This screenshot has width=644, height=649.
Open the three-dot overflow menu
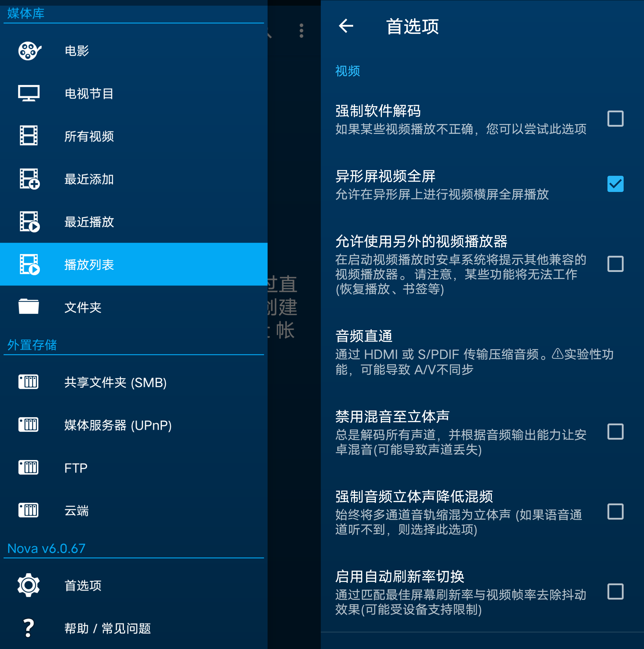[301, 31]
